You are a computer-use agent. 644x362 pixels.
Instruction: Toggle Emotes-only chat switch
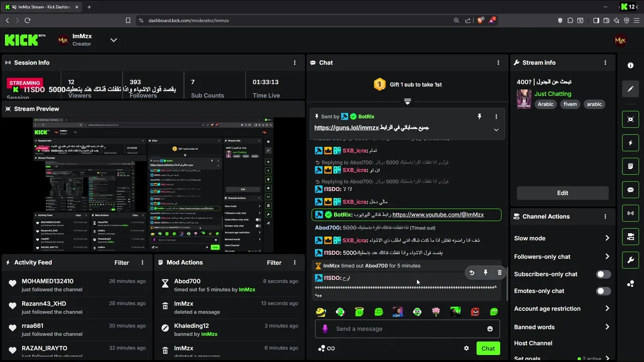coord(603,291)
